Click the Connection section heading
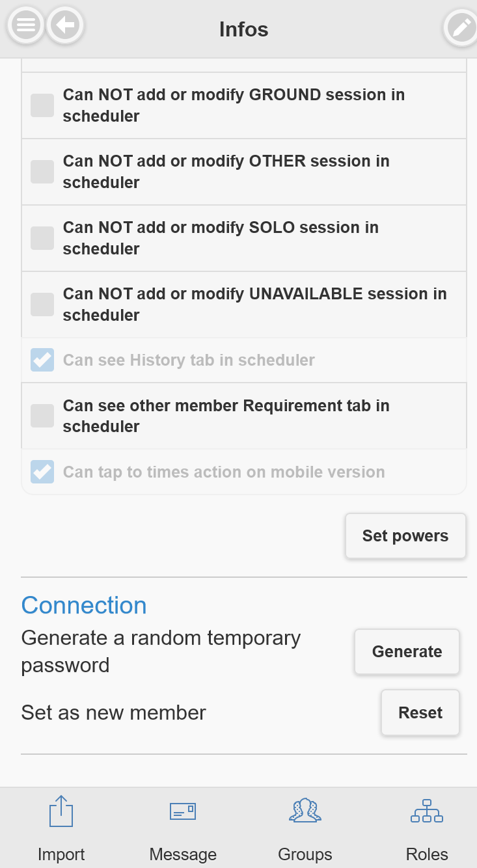 84,605
